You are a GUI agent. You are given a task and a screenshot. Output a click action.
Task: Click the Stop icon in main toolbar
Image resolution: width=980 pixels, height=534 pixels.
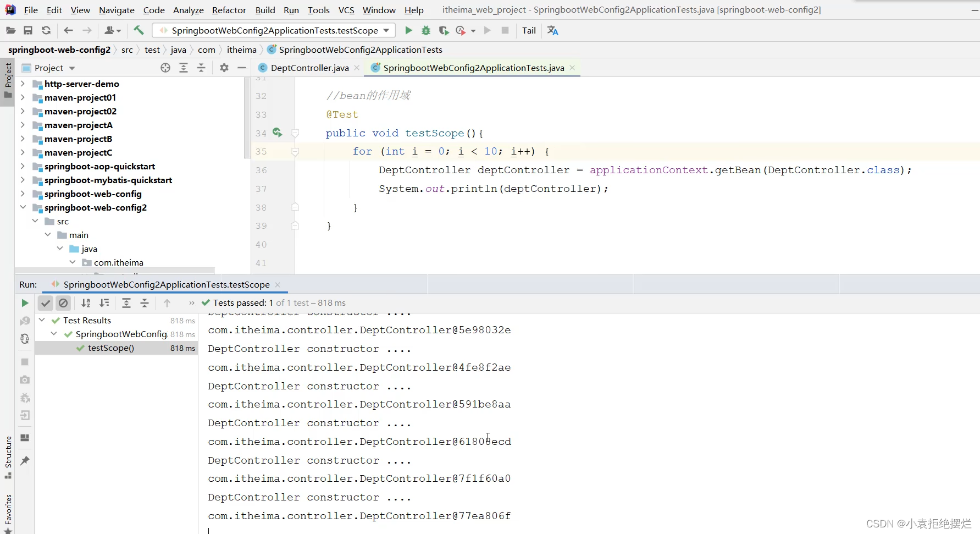[x=505, y=31]
